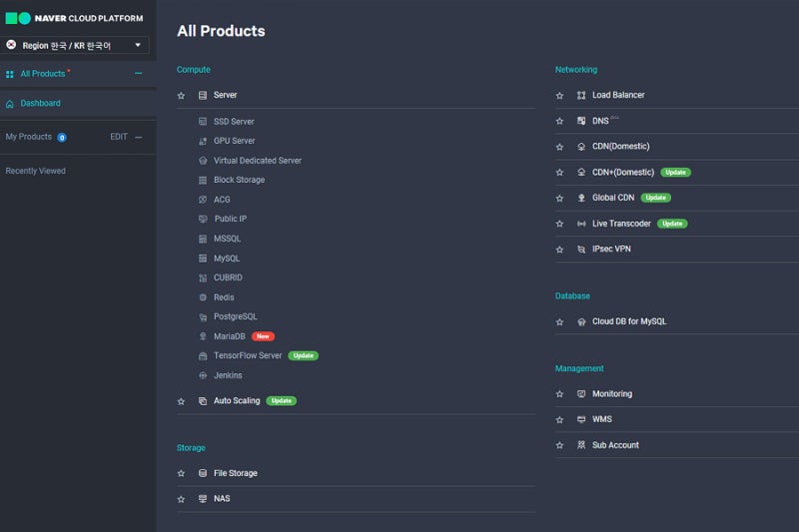Click Update badge beside Live Transcoder
799x532 pixels.
point(672,224)
